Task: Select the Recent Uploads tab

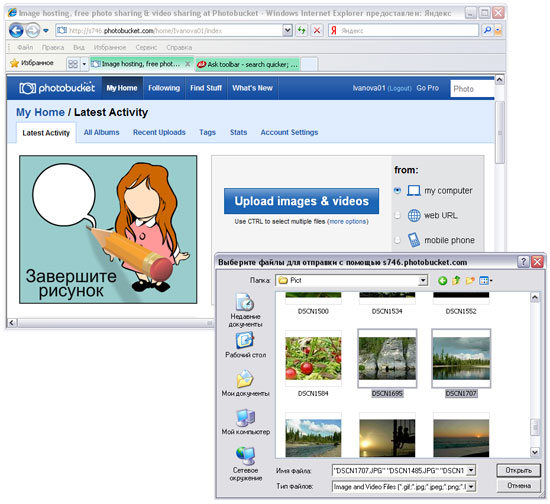Action: [159, 132]
